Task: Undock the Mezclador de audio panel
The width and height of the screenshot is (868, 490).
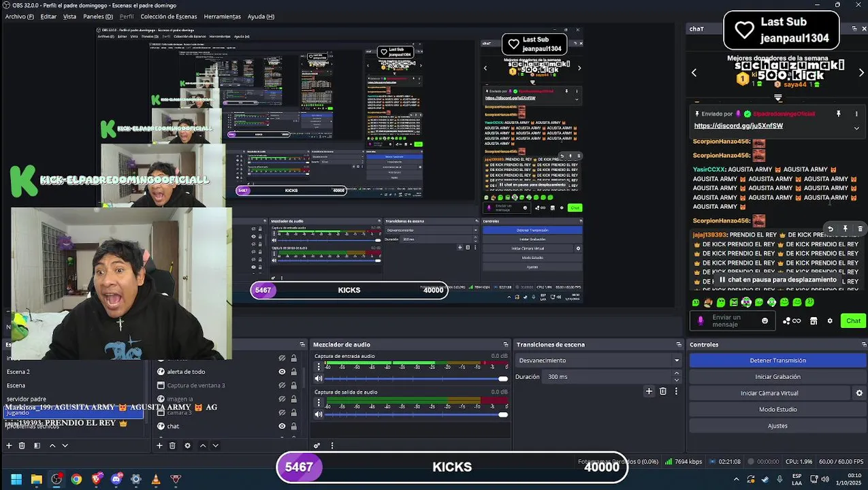Action: click(506, 344)
